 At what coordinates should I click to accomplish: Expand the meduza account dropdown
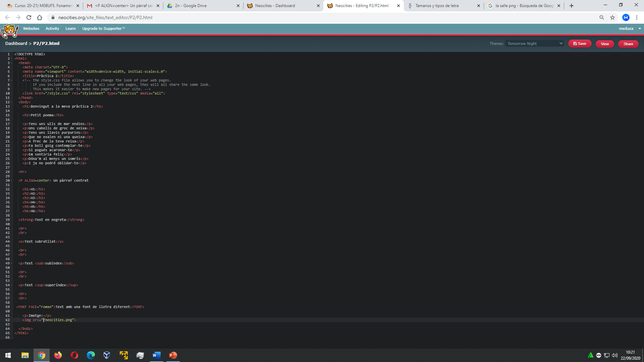click(x=630, y=28)
